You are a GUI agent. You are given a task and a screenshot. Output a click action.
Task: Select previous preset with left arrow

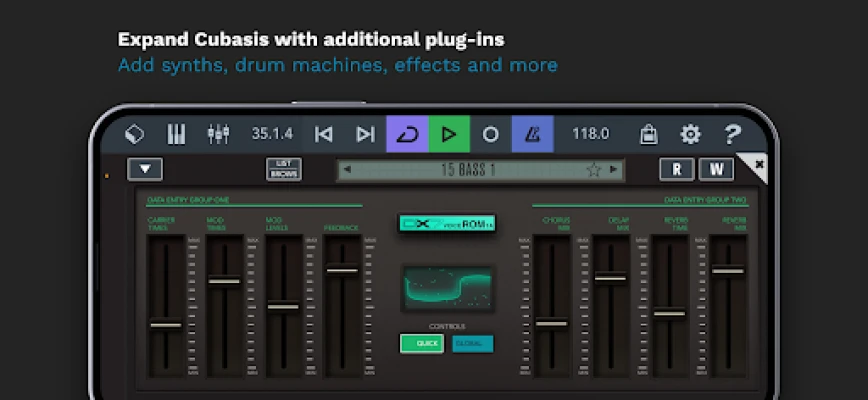347,169
